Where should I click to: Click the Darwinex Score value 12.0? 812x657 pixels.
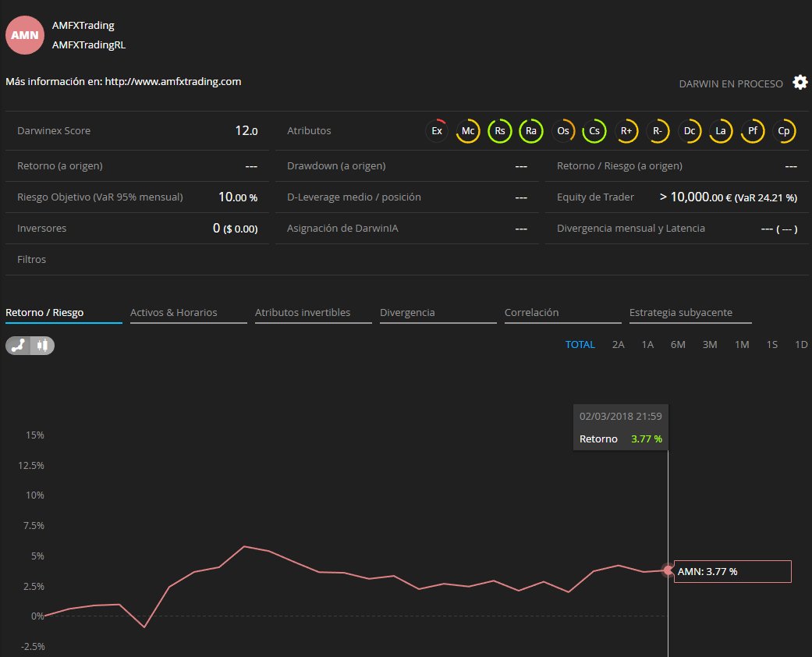point(246,130)
